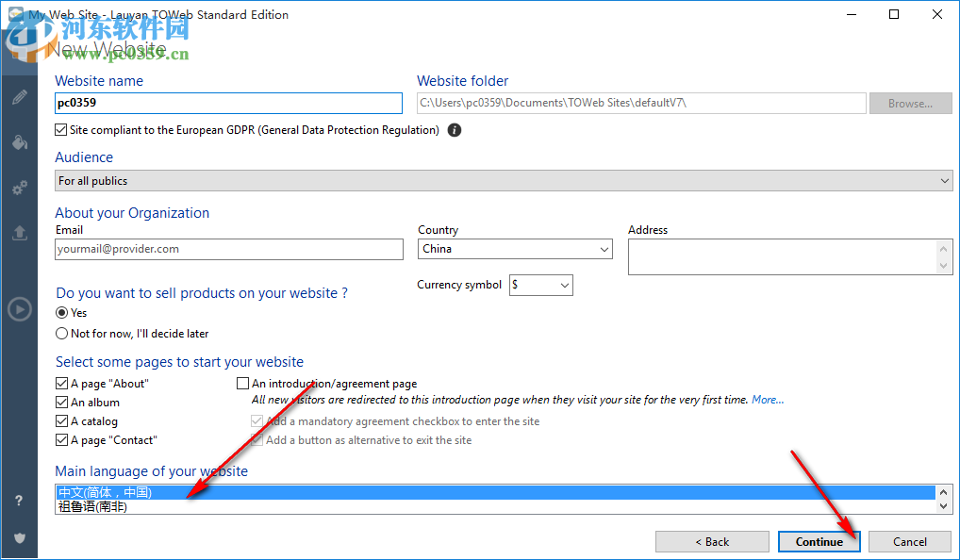Click Address box scroll down arrow
960x560 pixels.
pos(943,266)
